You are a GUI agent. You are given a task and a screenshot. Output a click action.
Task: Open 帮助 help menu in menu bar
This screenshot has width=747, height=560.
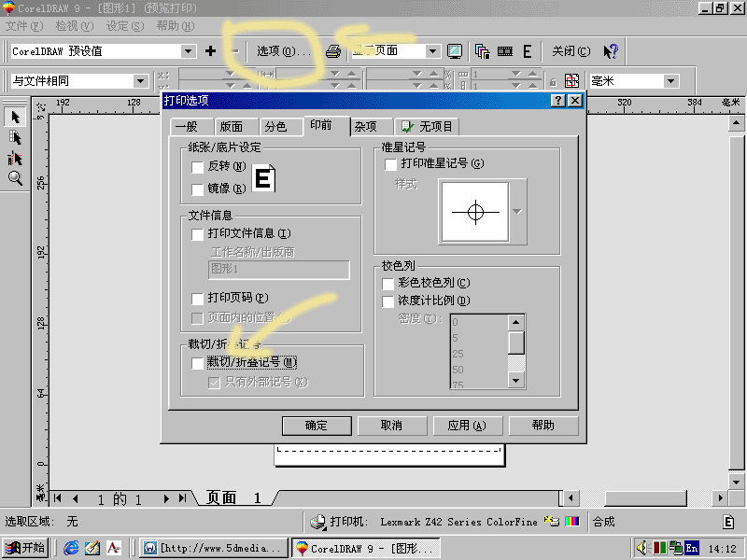(x=176, y=26)
